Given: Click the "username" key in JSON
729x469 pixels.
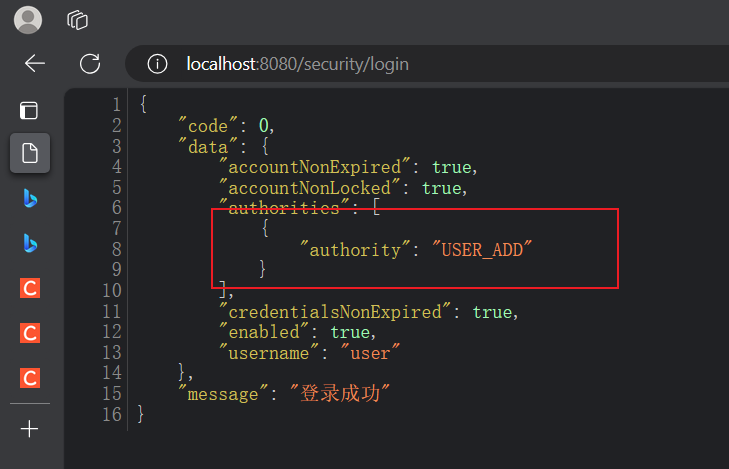Looking at the screenshot, I should pos(263,353).
